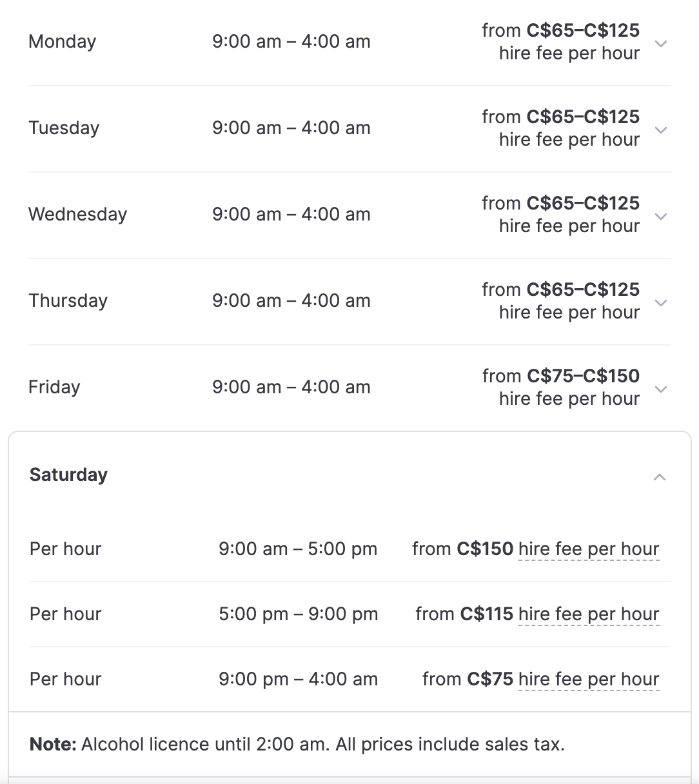The image size is (699, 784).
Task: Expand the Tuesday pricing chevron
Action: pos(660,130)
